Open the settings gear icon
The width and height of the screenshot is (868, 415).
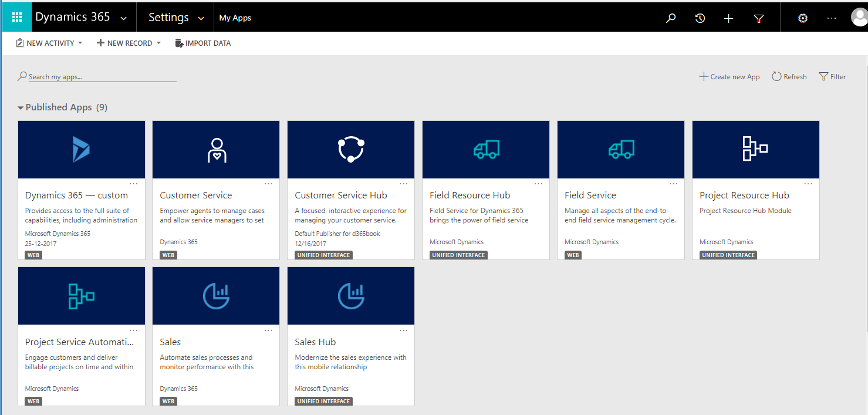click(803, 18)
